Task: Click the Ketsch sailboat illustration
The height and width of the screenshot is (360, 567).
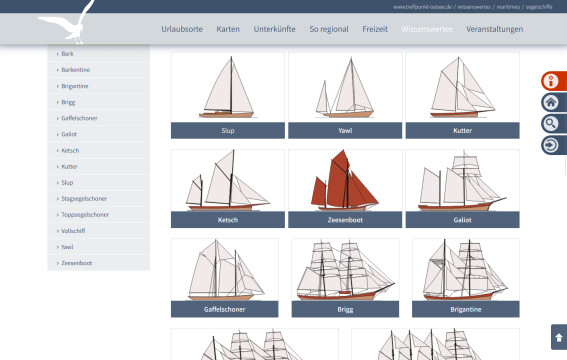Action: (x=228, y=180)
